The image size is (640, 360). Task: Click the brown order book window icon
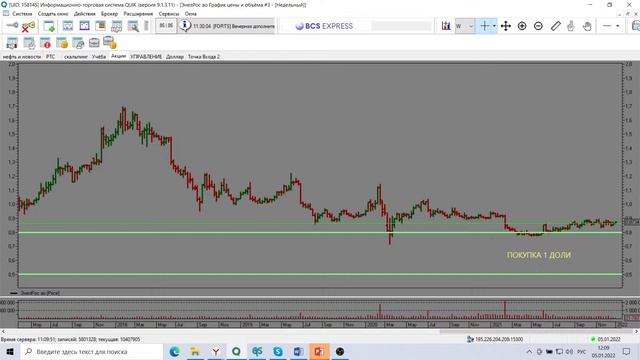[100, 26]
